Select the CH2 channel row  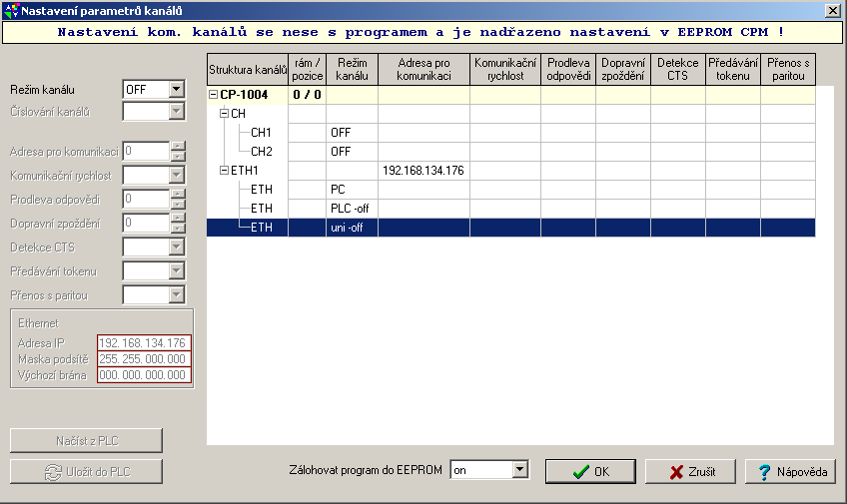(x=510, y=152)
